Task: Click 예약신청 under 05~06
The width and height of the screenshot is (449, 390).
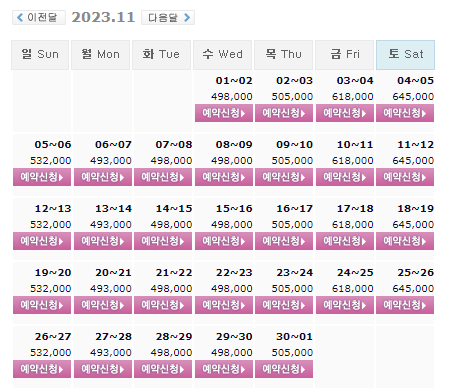Action: click(42, 177)
